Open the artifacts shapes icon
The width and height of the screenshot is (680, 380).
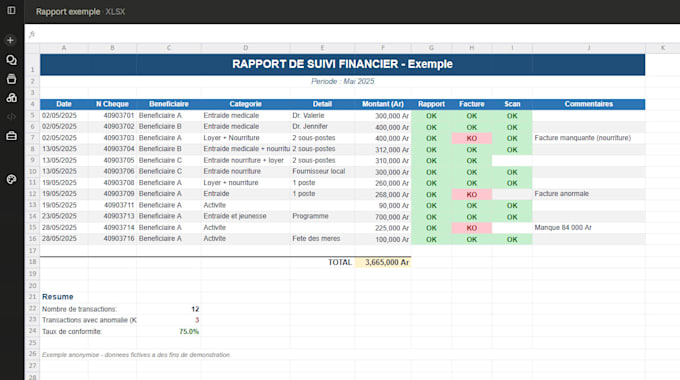(x=11, y=98)
